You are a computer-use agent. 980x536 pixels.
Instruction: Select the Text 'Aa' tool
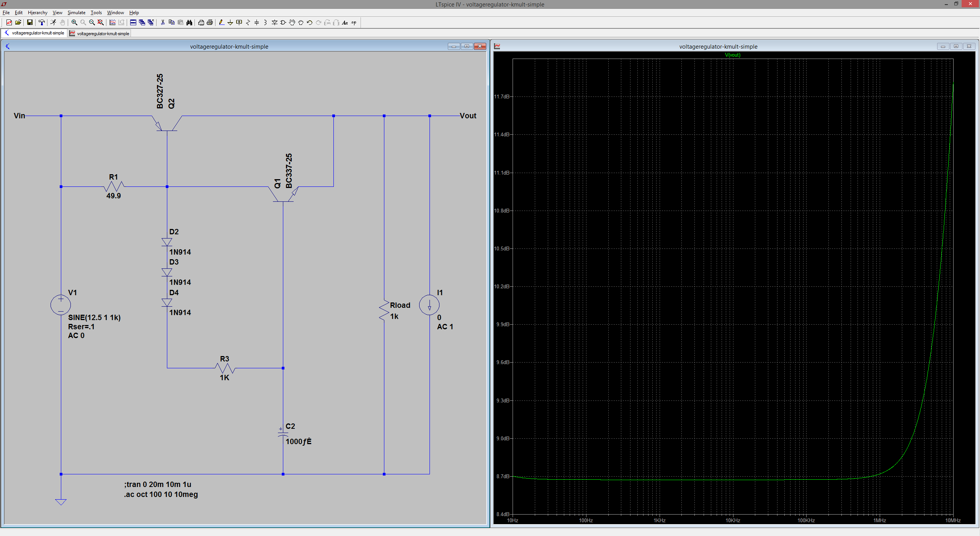pyautogui.click(x=345, y=23)
